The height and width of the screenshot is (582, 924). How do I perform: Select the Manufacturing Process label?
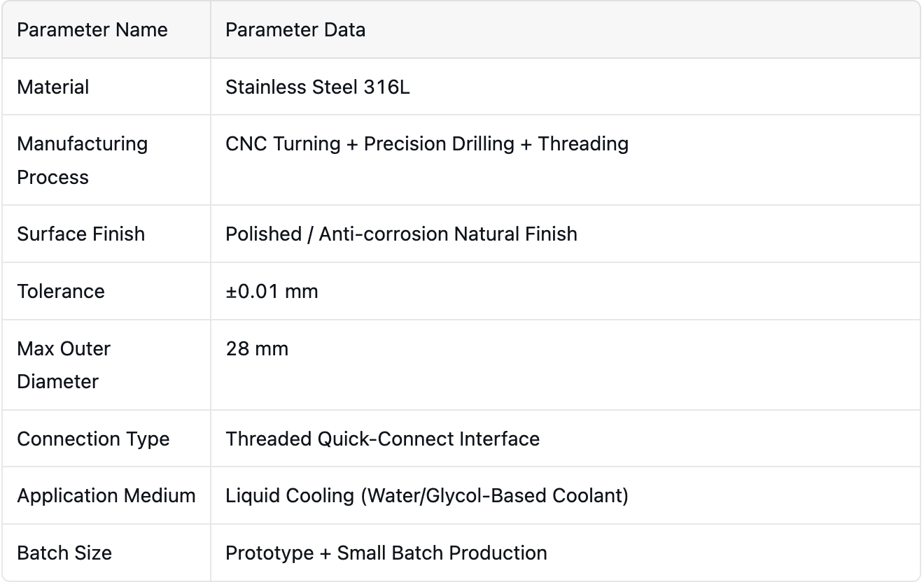(82, 160)
